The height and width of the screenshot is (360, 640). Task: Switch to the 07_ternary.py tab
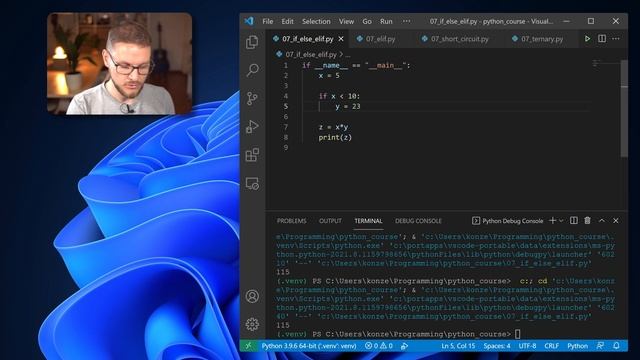(542, 39)
